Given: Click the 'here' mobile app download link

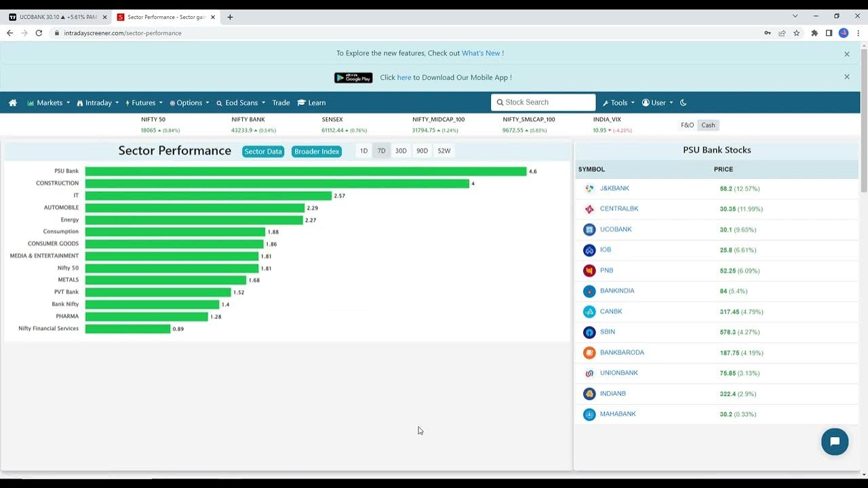Looking at the screenshot, I should 404,78.
